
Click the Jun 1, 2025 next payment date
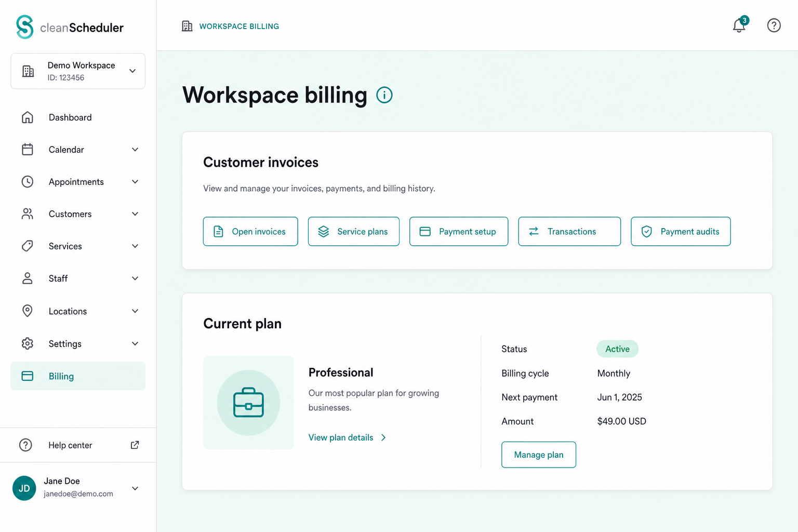point(620,397)
